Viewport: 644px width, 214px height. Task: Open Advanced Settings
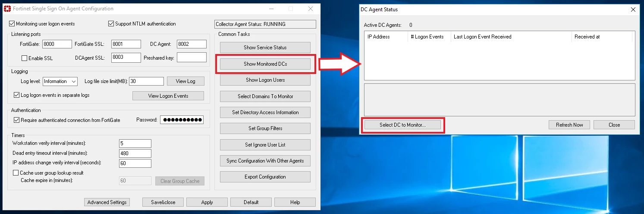(x=107, y=202)
